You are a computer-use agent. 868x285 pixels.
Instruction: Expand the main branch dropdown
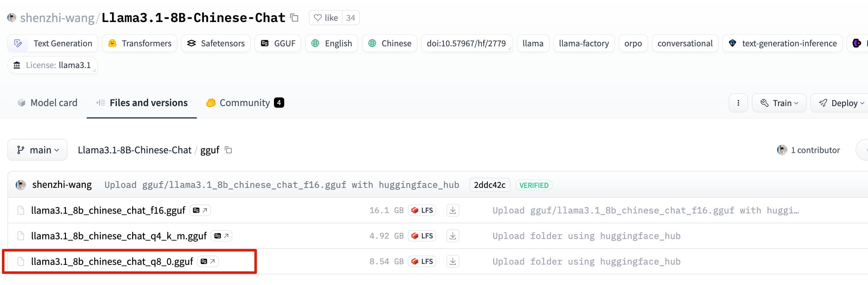click(37, 150)
